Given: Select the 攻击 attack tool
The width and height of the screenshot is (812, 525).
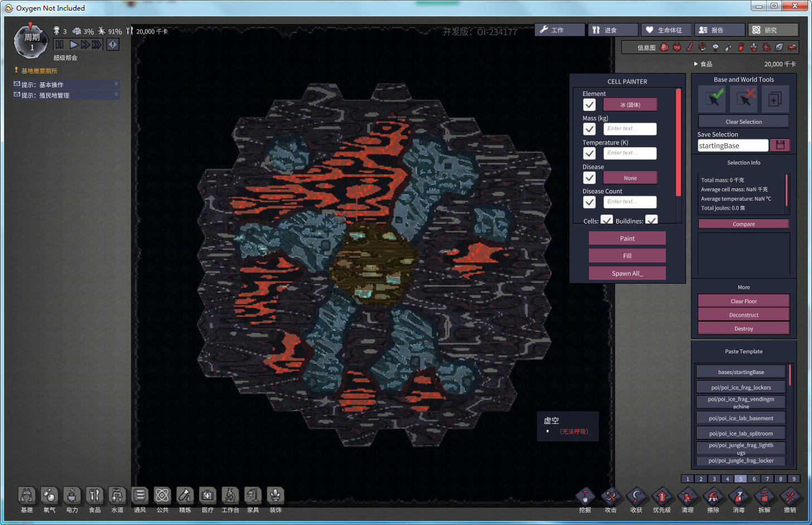Looking at the screenshot, I should pos(611,496).
